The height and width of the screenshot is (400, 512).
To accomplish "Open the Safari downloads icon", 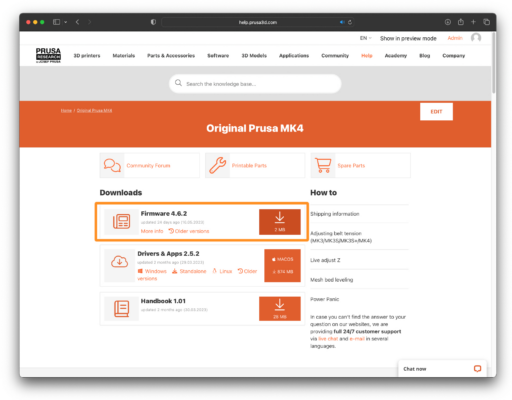I will tap(448, 22).
